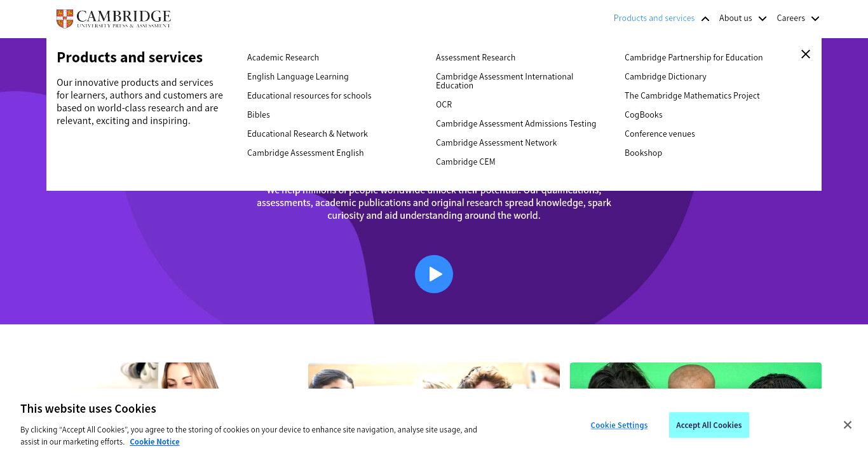Viewport: 868px width, 463px height.
Task: Collapse the Products and services chevron
Action: click(705, 18)
